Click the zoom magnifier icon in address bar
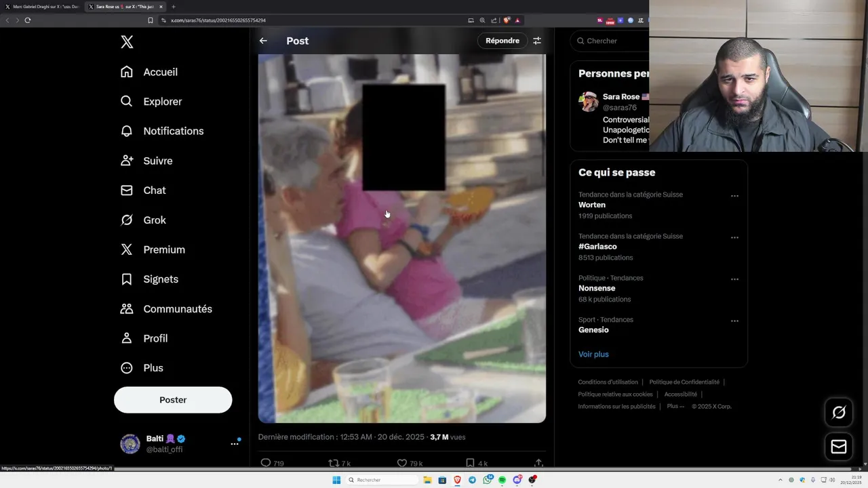The height and width of the screenshot is (488, 868). point(482,20)
